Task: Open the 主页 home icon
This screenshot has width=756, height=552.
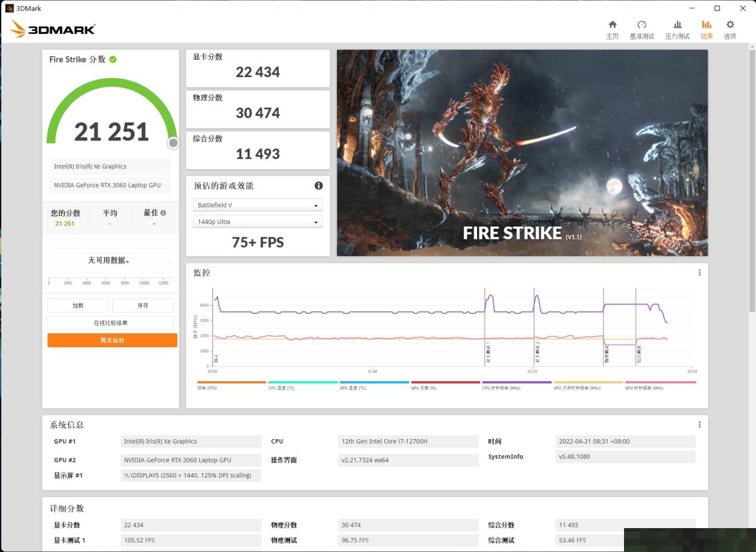Action: point(612,24)
